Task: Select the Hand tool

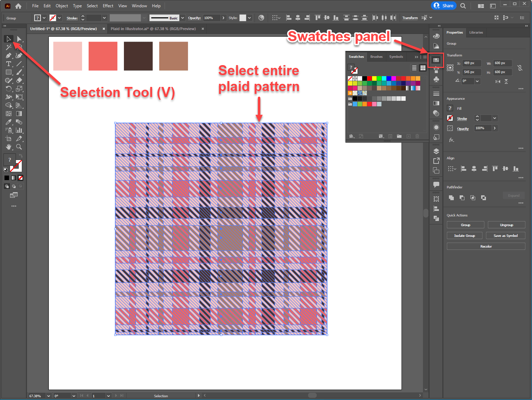Action: (x=9, y=147)
